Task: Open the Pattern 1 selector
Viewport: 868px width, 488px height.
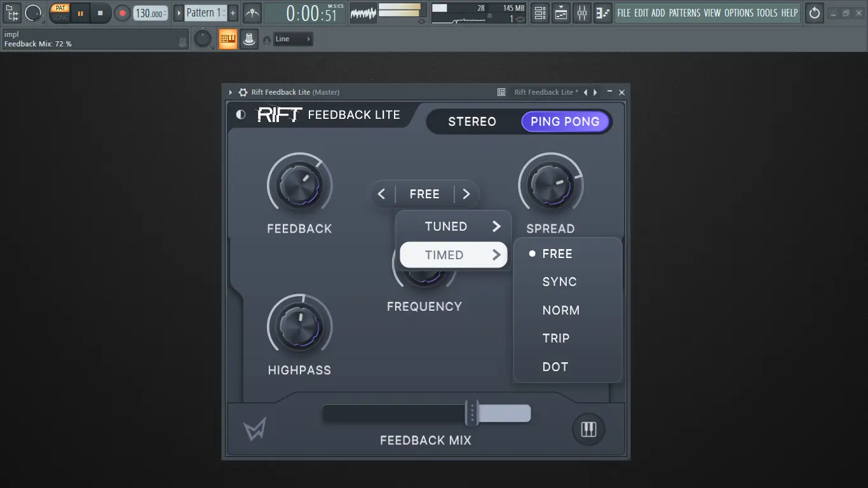Action: coord(205,13)
